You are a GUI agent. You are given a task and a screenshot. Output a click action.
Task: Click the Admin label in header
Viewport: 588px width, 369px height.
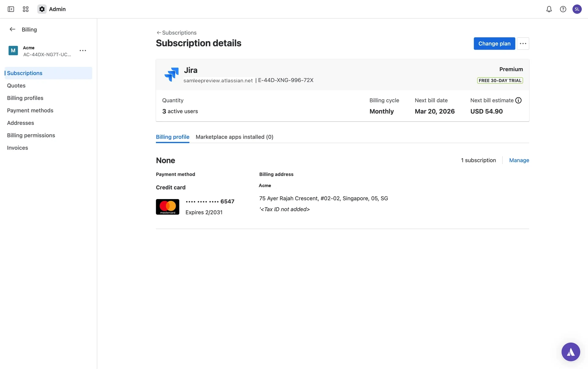point(57,9)
